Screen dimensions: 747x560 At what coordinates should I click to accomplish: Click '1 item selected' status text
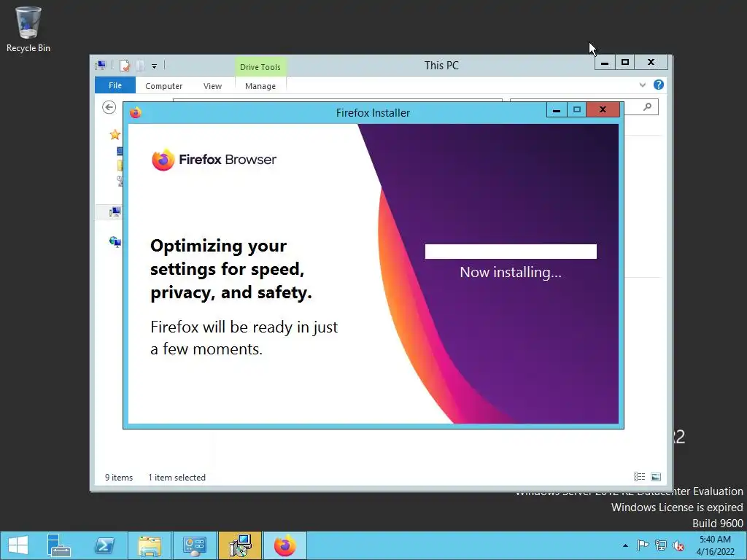click(177, 477)
